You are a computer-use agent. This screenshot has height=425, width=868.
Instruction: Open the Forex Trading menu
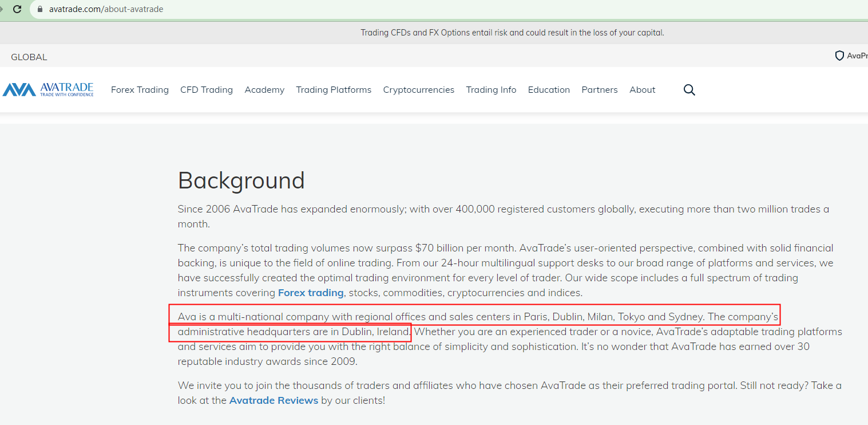point(140,90)
